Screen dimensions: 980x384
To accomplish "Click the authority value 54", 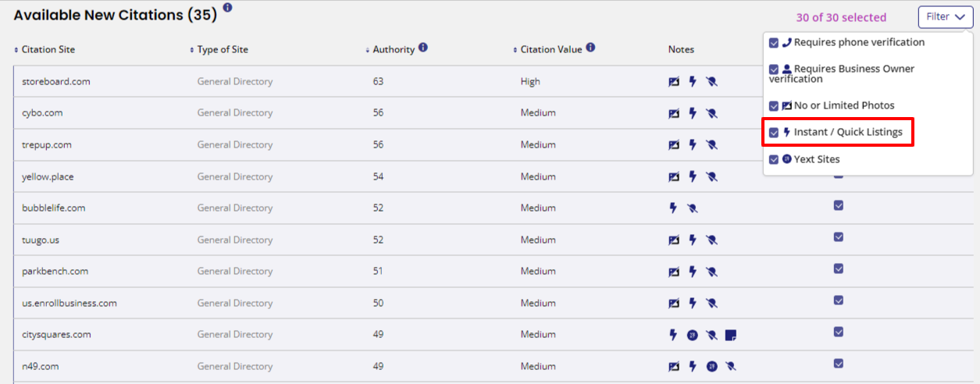I will coord(378,176).
